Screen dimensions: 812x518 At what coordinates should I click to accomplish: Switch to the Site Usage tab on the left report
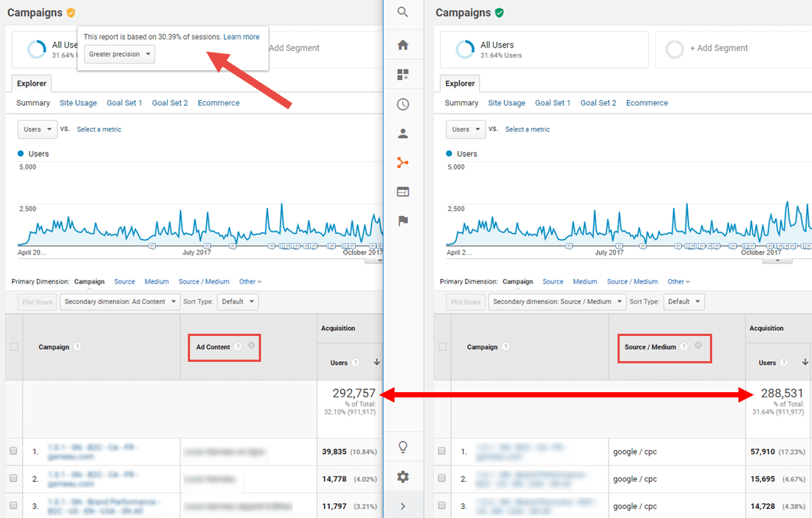78,103
